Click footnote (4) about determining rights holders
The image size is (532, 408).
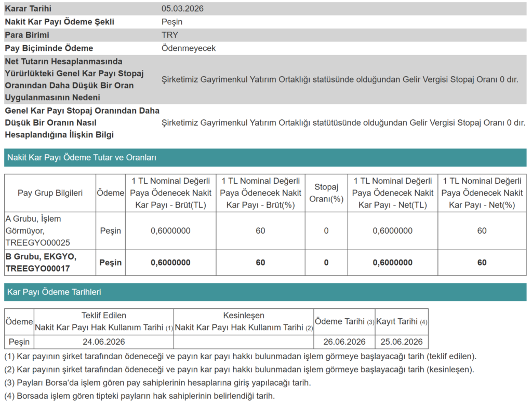click(139, 396)
